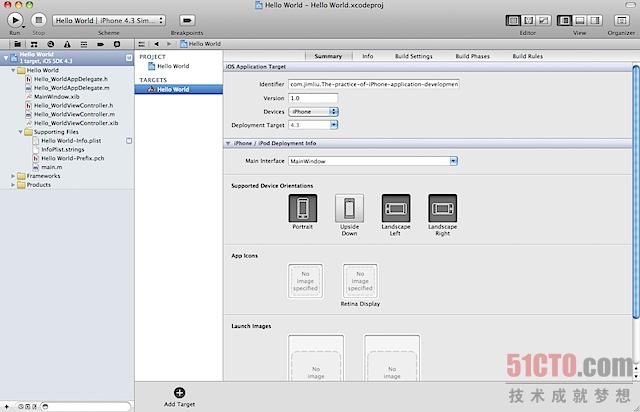Open the Organizer window
The image size is (640, 412).
click(x=621, y=20)
